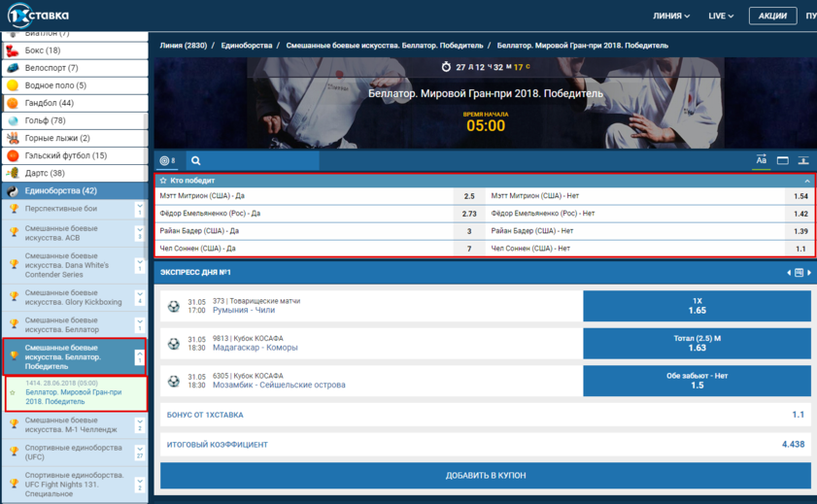Screen dimensions: 817x504
Task: Click the express list icon between arrows
Action: coord(799,272)
